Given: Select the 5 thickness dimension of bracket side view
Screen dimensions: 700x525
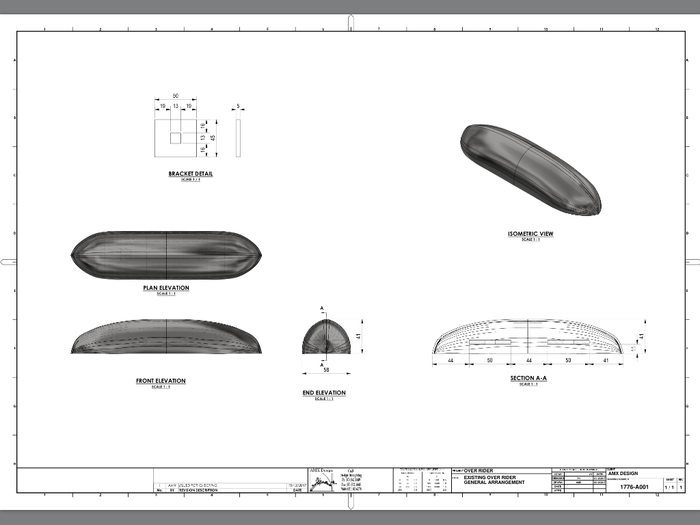Looking at the screenshot, I should [239, 104].
